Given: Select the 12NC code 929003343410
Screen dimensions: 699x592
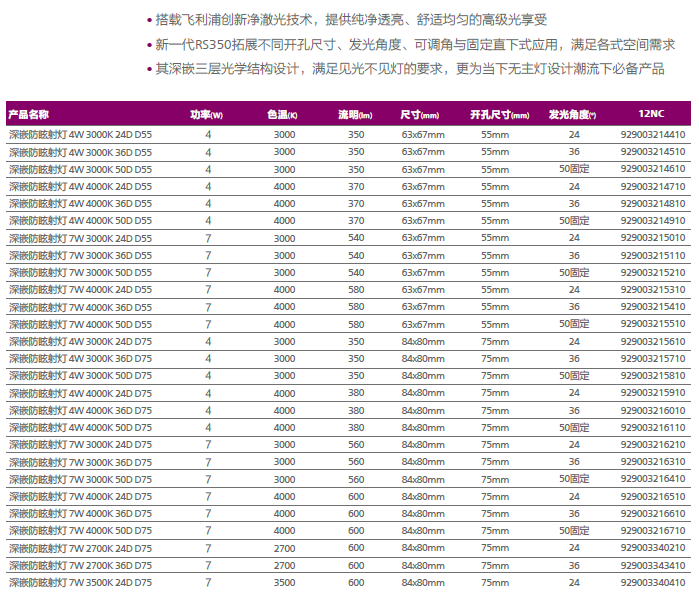Looking at the screenshot, I should pos(653,565).
